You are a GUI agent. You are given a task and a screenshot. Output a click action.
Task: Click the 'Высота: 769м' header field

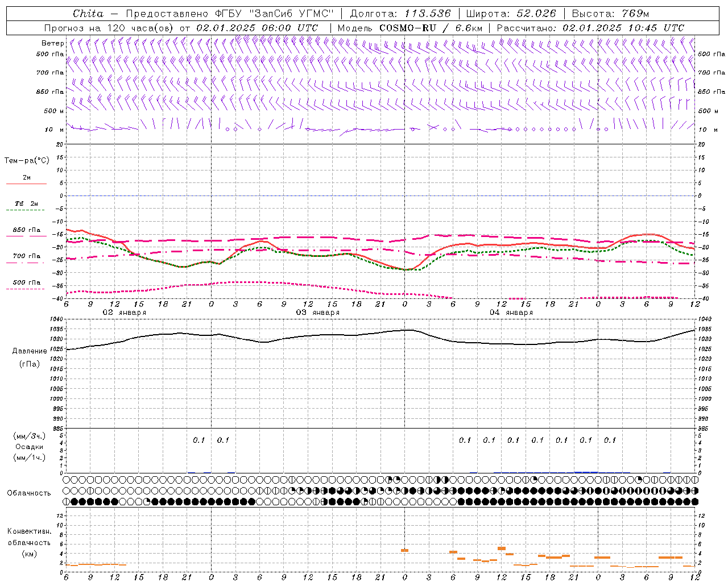pos(610,14)
